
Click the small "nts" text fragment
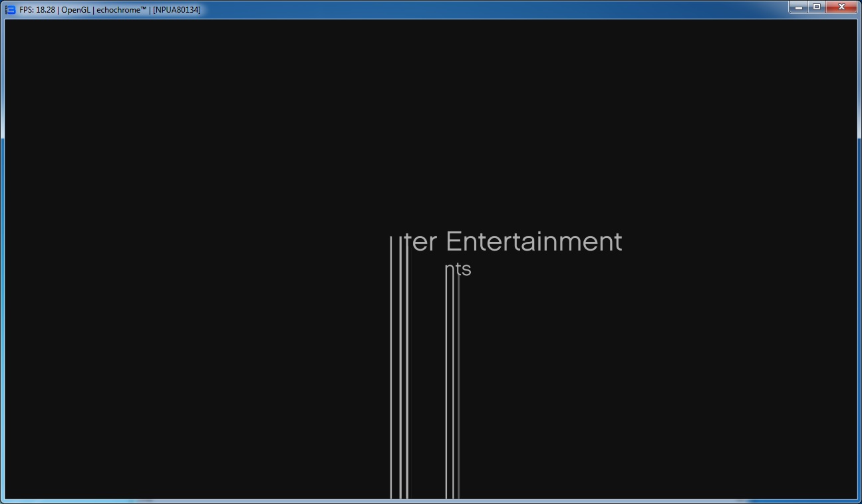(458, 269)
